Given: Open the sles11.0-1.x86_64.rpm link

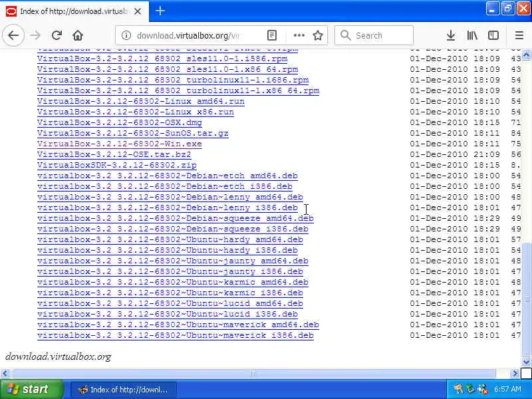Looking at the screenshot, I should pos(168,69).
